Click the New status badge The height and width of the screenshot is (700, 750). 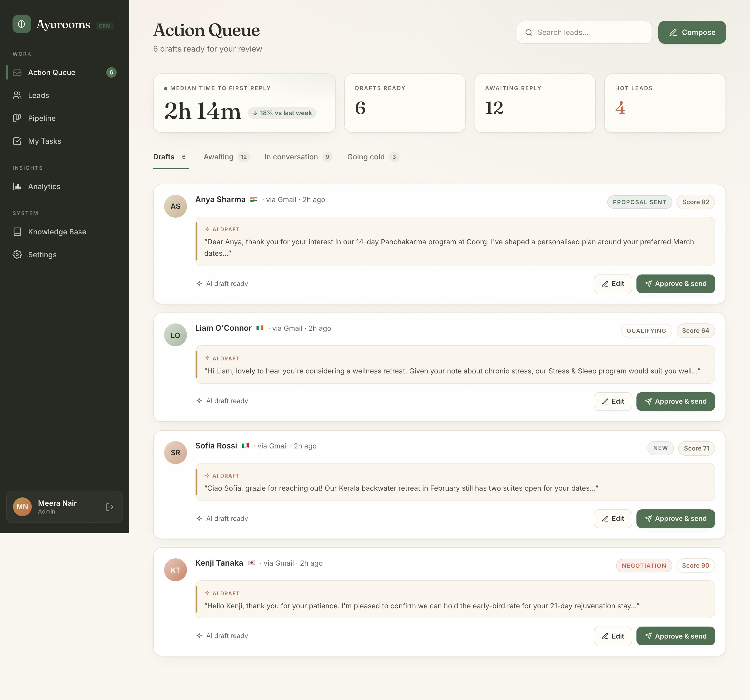660,448
